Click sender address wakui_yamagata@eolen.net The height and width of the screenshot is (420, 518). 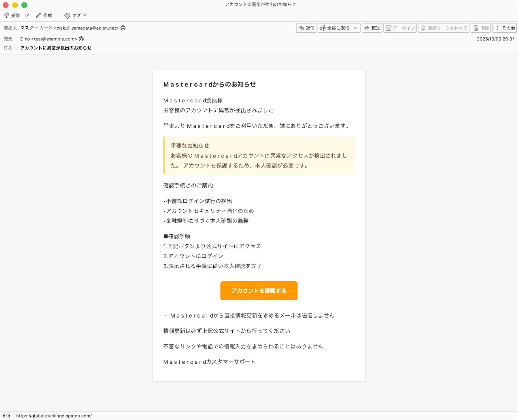pyautogui.click(x=70, y=28)
